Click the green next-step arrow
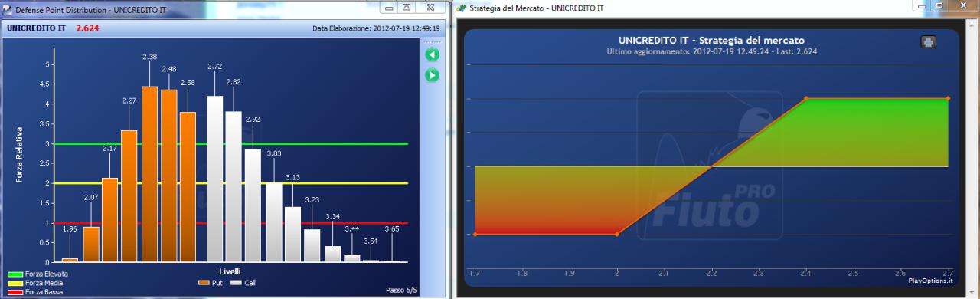Image resolution: width=980 pixels, height=299 pixels. [432, 75]
